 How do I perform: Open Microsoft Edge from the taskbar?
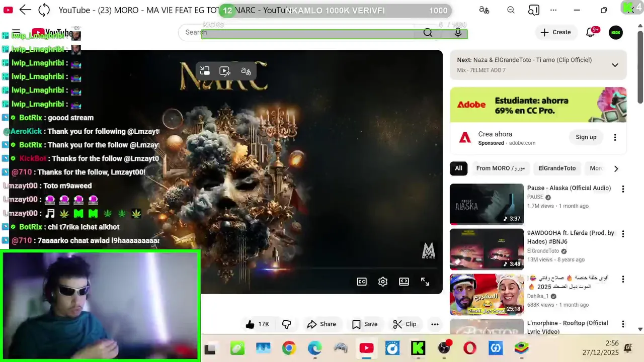pyautogui.click(x=314, y=348)
